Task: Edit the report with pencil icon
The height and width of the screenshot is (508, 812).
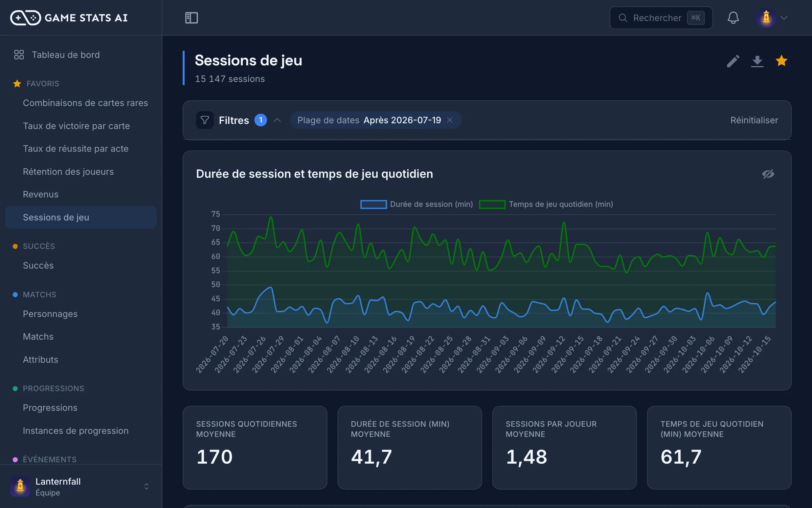Action: pyautogui.click(x=733, y=61)
